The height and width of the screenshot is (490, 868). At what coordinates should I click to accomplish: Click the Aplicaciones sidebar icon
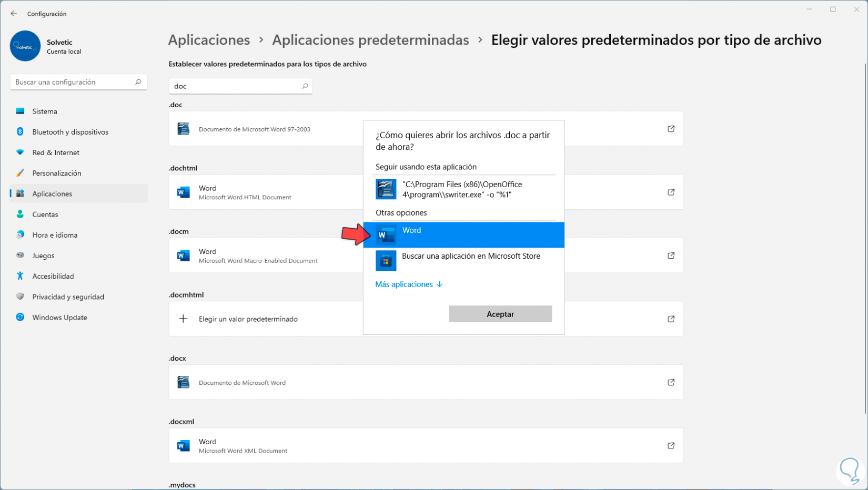pos(20,193)
